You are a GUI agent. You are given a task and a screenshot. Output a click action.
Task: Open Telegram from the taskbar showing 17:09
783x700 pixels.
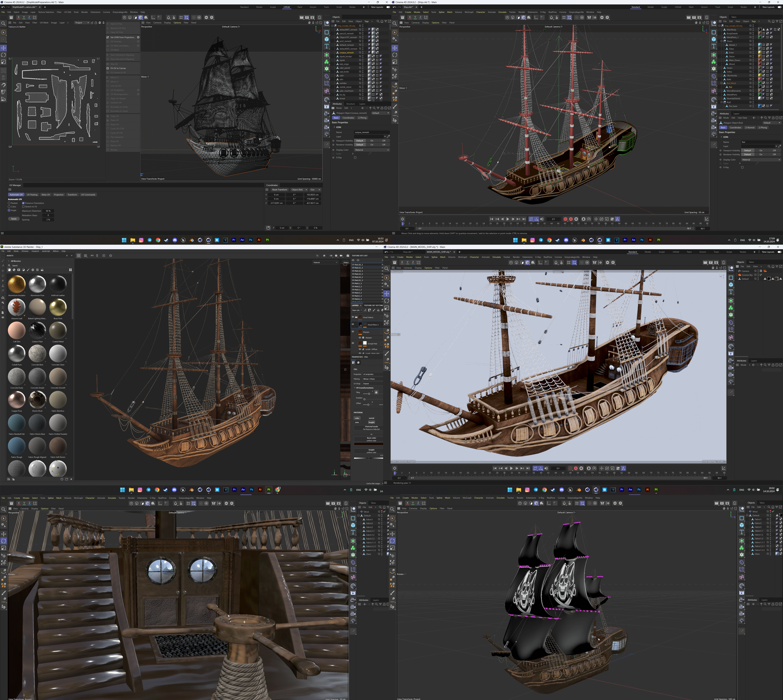pyautogui.click(x=541, y=240)
